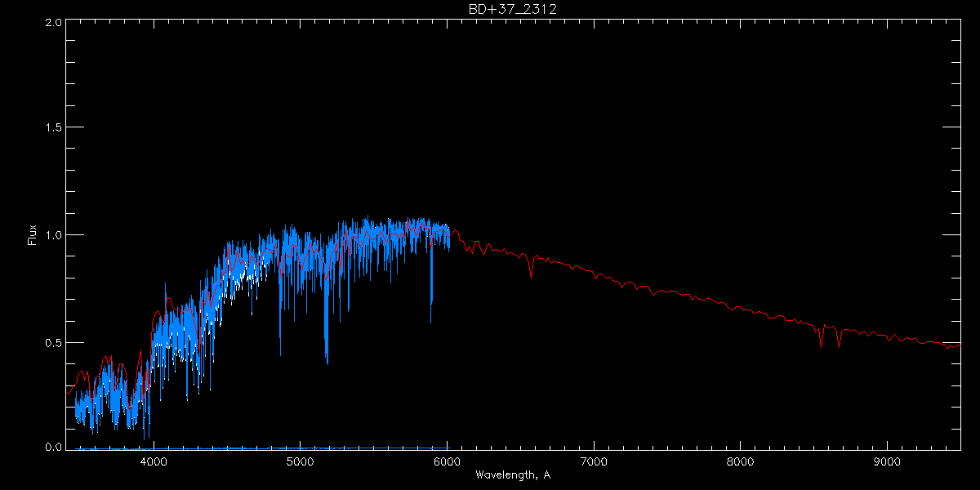The image size is (980, 490).
Task: Click the red absorption dip near 6560
Action: click(x=532, y=268)
